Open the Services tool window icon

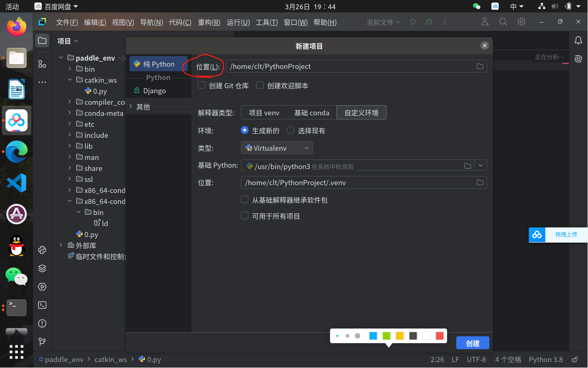point(42,287)
